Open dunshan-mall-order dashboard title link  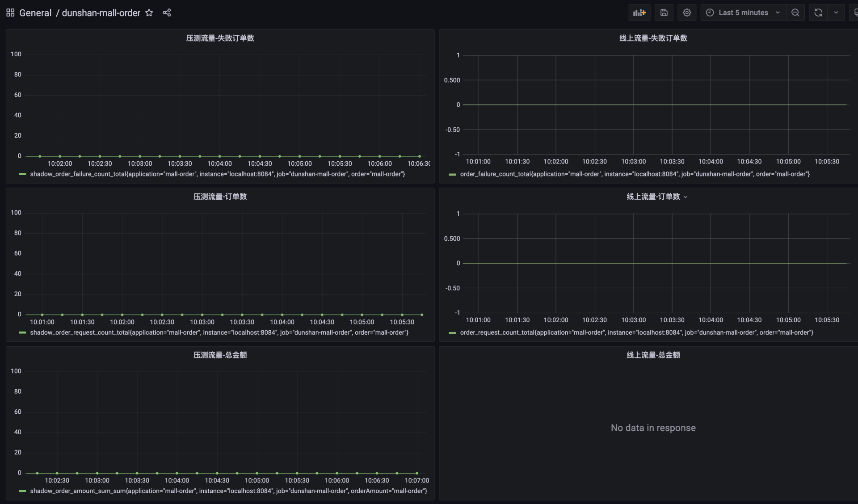pos(101,13)
